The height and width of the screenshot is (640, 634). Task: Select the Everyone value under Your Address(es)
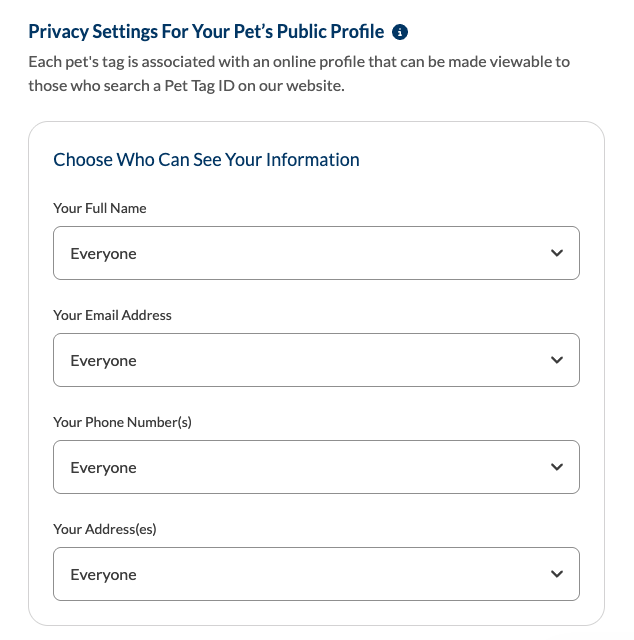point(103,575)
